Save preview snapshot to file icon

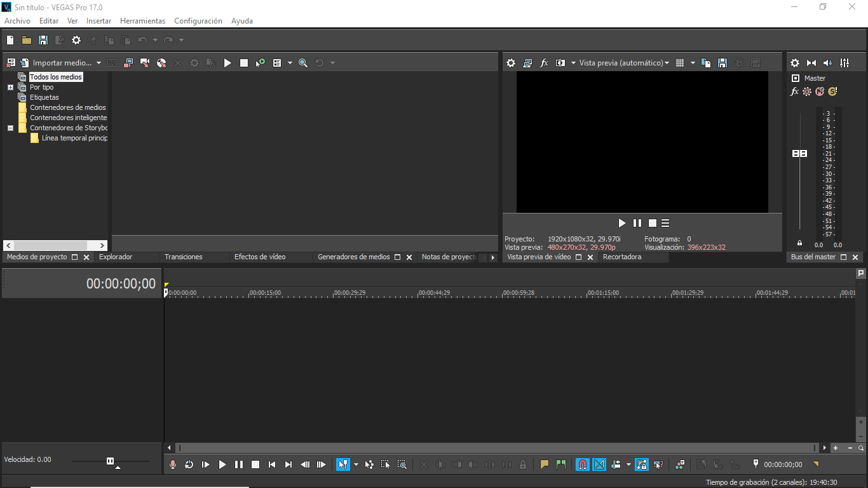click(x=722, y=63)
